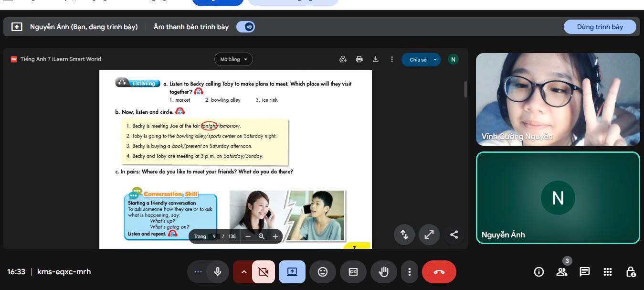644x290 pixels.
Task: Raise your hand in the meeting
Action: coord(384,272)
